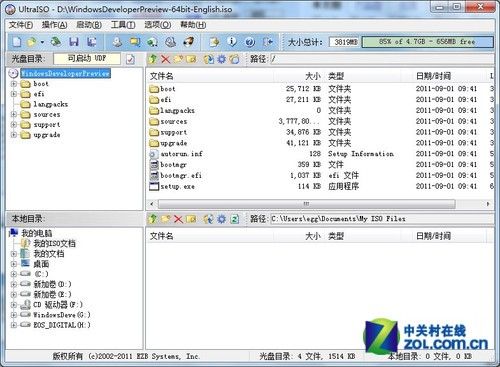Click red X delete icon in disc panel
This screenshot has height=367, width=500.
pos(165,59)
